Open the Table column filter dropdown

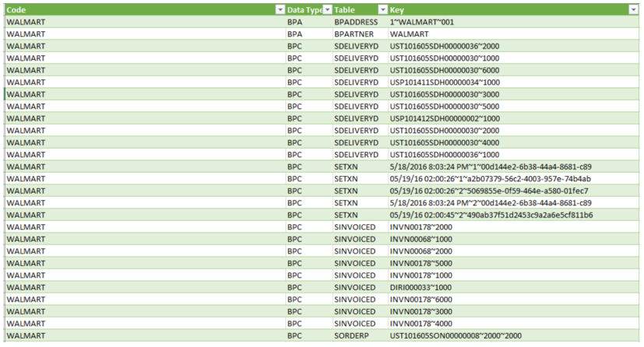(383, 10)
